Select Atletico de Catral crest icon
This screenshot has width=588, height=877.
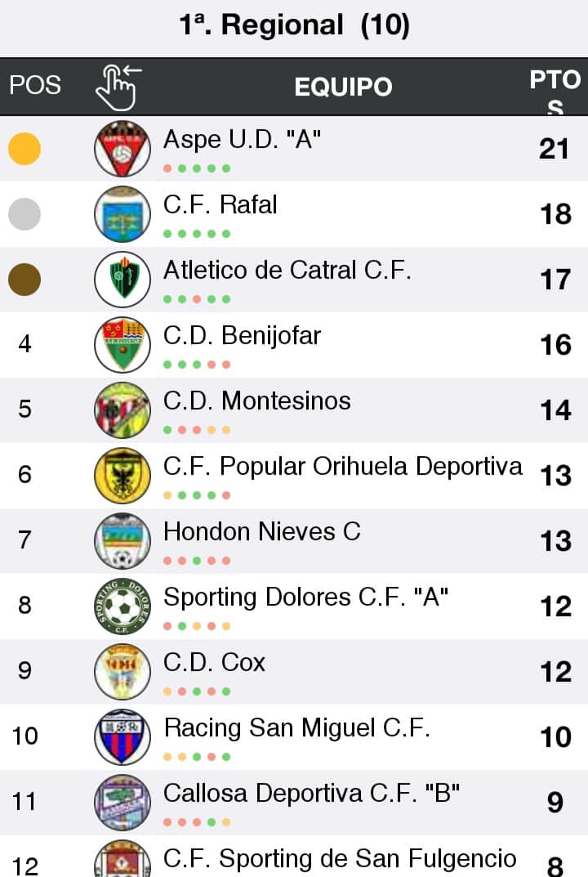coord(122,279)
